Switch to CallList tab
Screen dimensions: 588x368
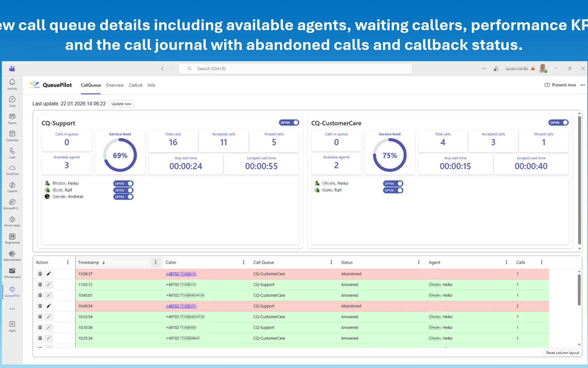pos(136,85)
